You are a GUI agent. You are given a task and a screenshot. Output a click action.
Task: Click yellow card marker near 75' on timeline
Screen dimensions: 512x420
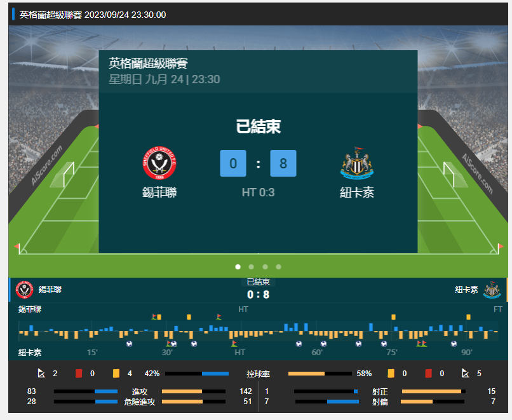coord(393,317)
